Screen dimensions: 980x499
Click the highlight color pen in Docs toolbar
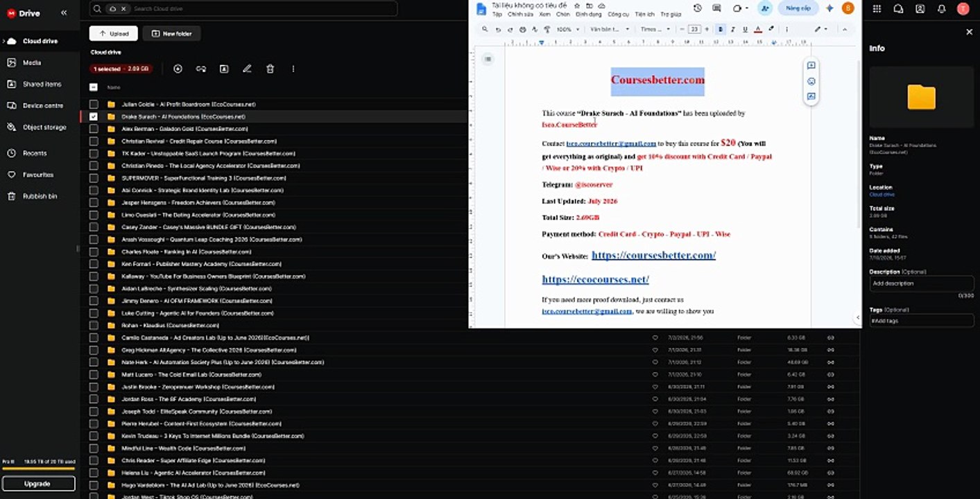(771, 29)
